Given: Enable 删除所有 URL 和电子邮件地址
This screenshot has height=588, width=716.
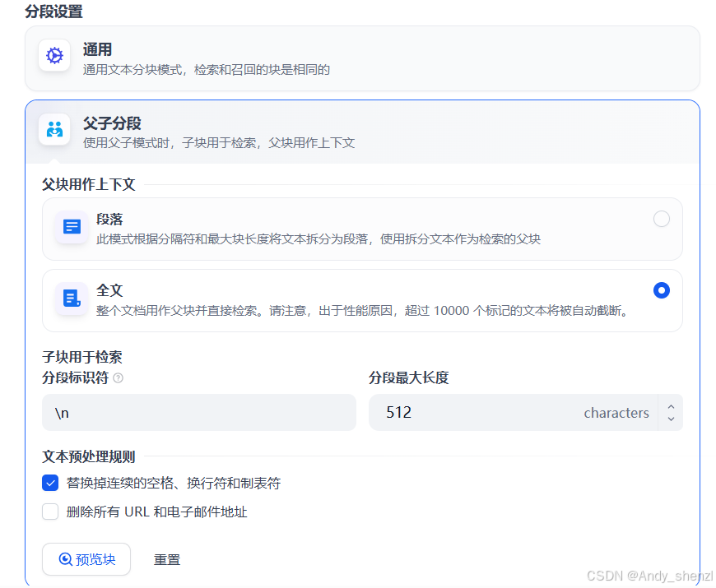Looking at the screenshot, I should pos(49,512).
